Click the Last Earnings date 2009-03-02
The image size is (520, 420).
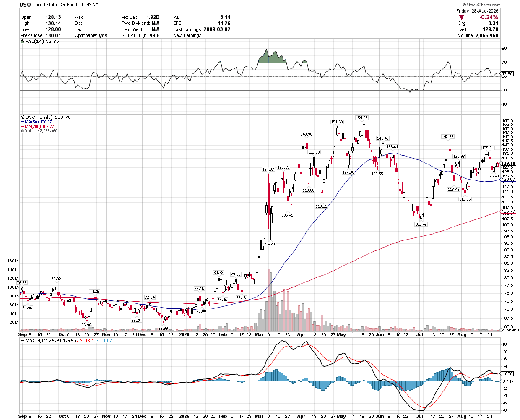coord(217,29)
